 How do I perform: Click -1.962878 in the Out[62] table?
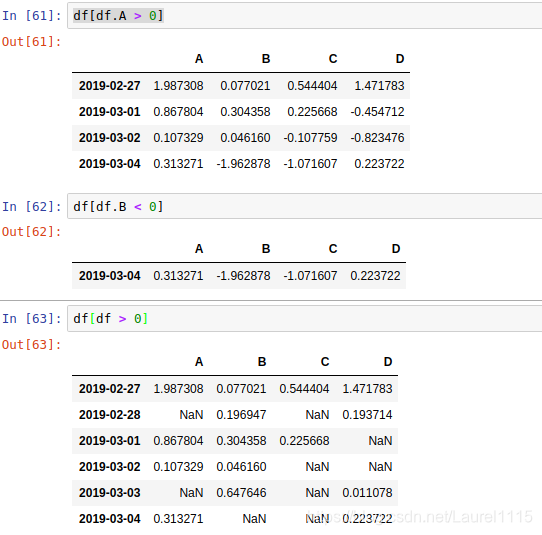click(243, 276)
